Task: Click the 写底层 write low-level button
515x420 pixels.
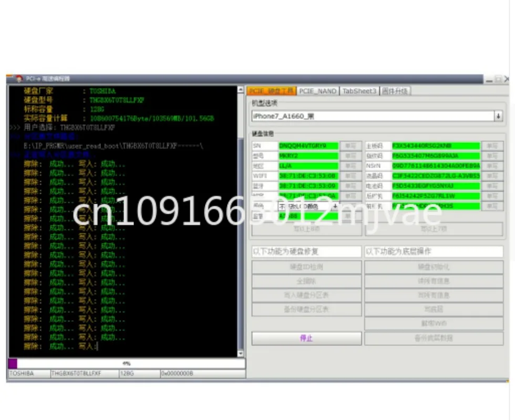Action: pyautogui.click(x=434, y=309)
